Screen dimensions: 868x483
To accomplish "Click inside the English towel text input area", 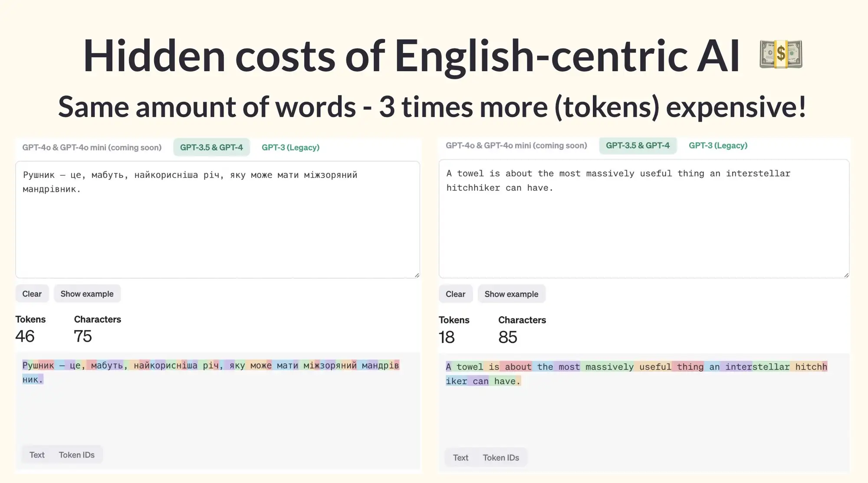I will 644,219.
